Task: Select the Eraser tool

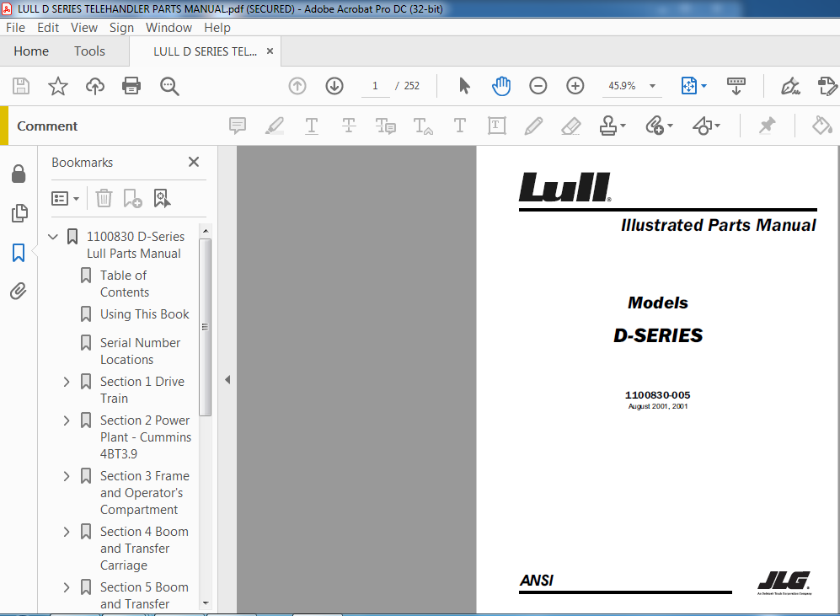Action: pos(570,126)
